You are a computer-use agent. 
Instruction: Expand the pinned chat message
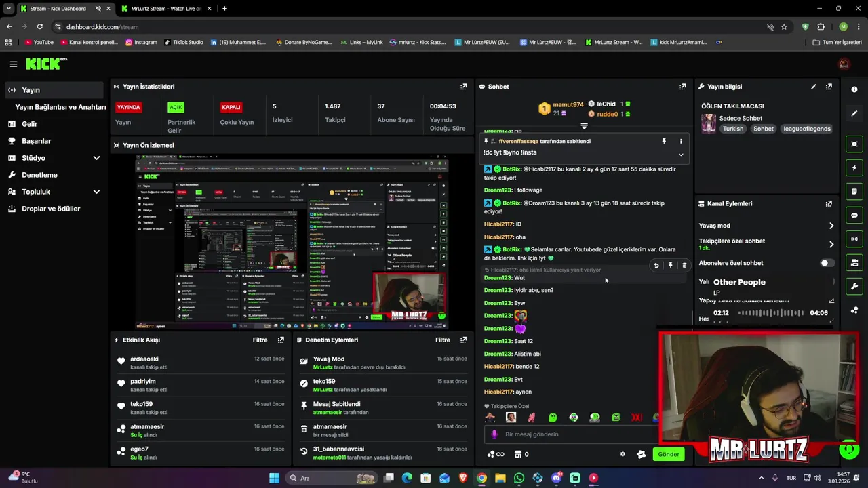coord(681,154)
